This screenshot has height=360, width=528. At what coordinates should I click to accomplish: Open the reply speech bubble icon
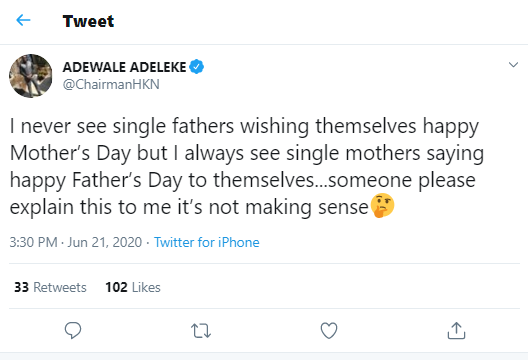(x=73, y=330)
